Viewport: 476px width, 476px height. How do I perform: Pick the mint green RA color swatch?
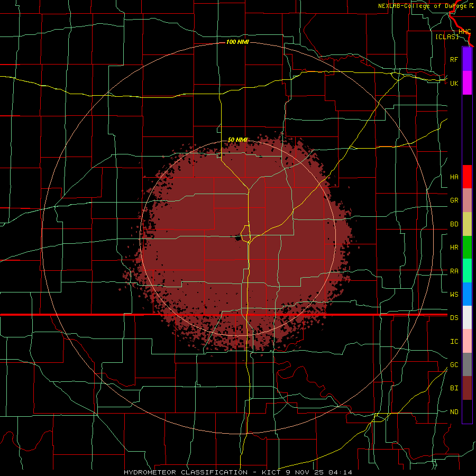tap(467, 271)
